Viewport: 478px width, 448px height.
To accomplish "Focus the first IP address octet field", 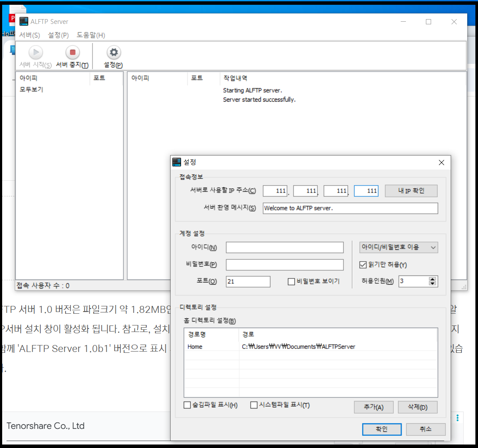I will click(275, 191).
